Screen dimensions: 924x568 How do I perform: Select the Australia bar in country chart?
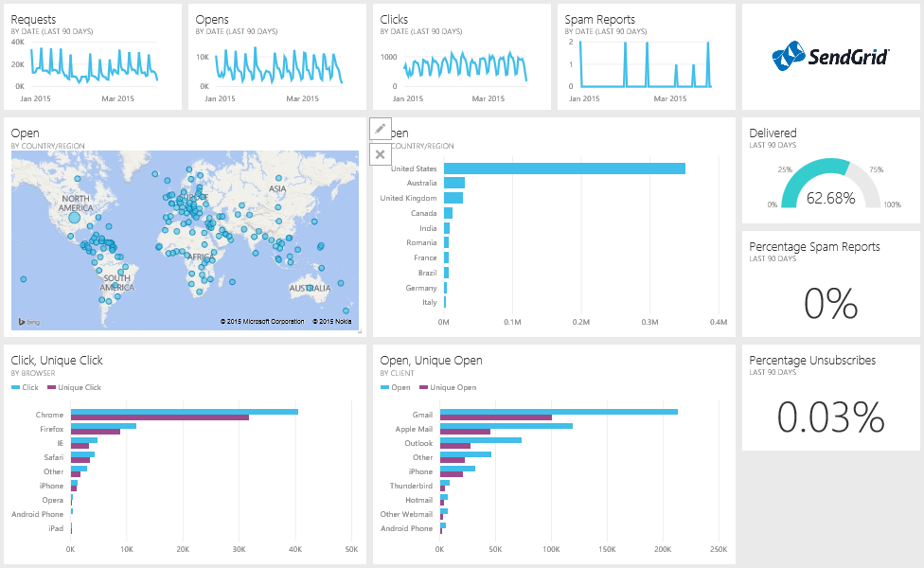pos(453,183)
